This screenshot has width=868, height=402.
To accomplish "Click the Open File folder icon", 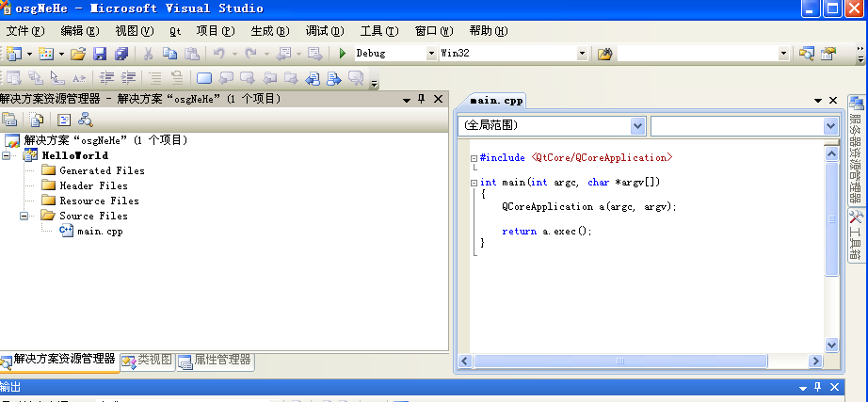I will (78, 54).
